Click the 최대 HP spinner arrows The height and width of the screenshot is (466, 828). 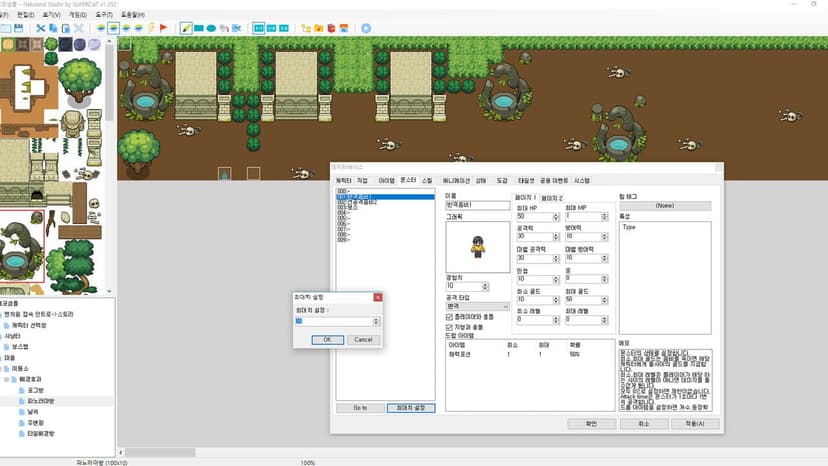pyautogui.click(x=556, y=217)
